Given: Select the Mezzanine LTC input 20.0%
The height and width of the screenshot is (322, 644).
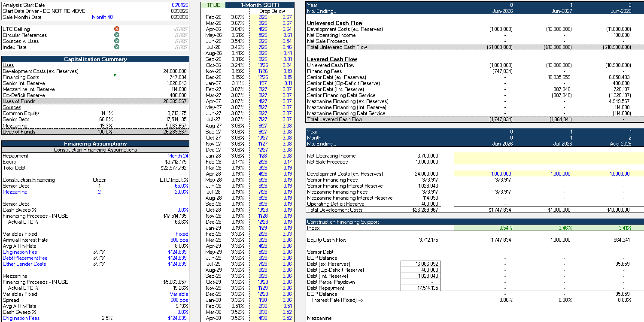Looking at the screenshot, I should click(x=181, y=192).
